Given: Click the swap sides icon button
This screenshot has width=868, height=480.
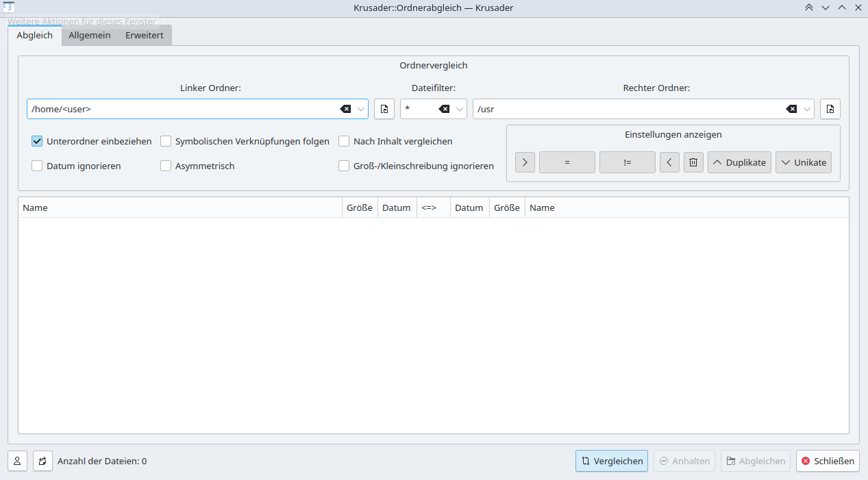Looking at the screenshot, I should 42,461.
